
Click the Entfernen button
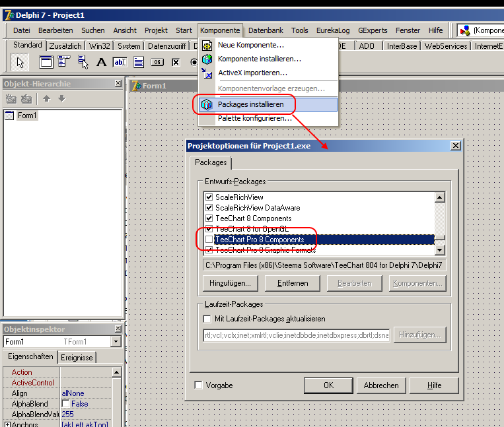coord(293,283)
